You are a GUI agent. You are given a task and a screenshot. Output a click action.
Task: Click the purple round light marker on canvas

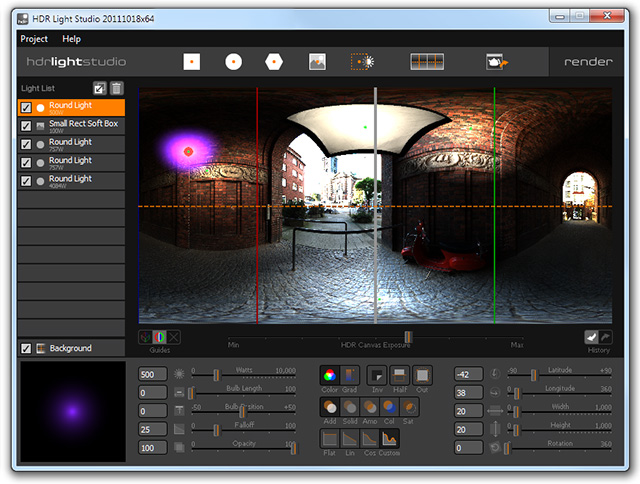(x=188, y=151)
